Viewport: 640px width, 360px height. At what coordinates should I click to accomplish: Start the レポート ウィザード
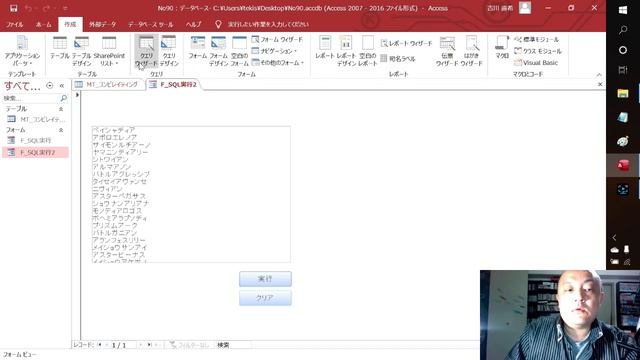(x=406, y=43)
